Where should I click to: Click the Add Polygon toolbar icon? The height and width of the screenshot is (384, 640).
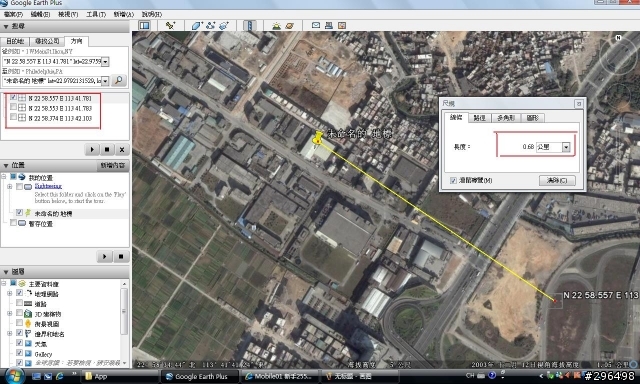tap(197, 25)
